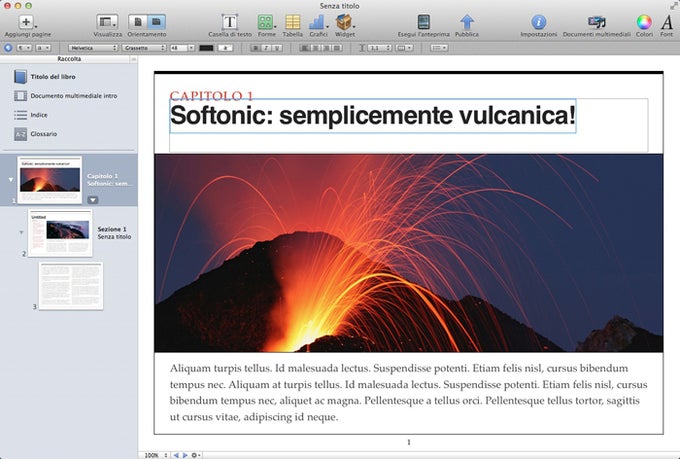Select the page 3 thumbnail
Image resolution: width=680 pixels, height=459 pixels.
71,286
